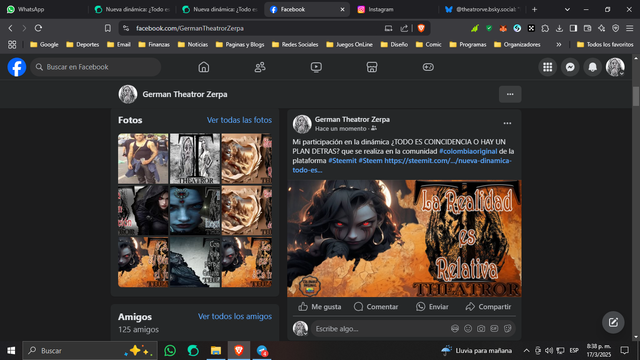
Task: Click Ver todos los amigos link
Action: pyautogui.click(x=235, y=316)
